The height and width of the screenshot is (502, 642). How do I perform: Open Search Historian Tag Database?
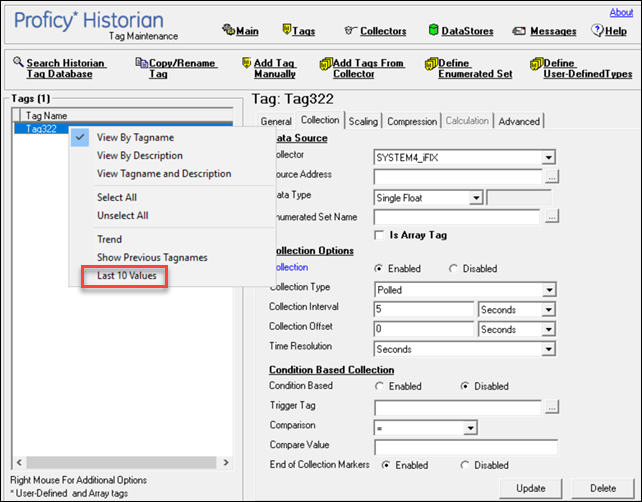coord(66,68)
